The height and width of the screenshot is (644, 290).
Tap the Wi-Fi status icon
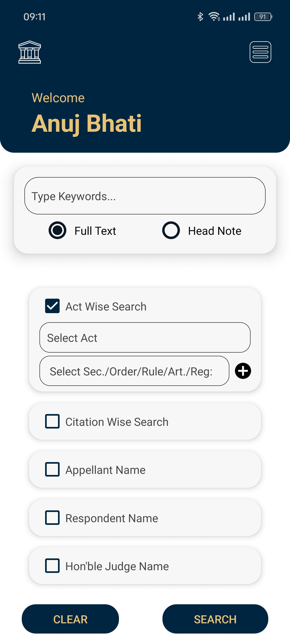[214, 17]
